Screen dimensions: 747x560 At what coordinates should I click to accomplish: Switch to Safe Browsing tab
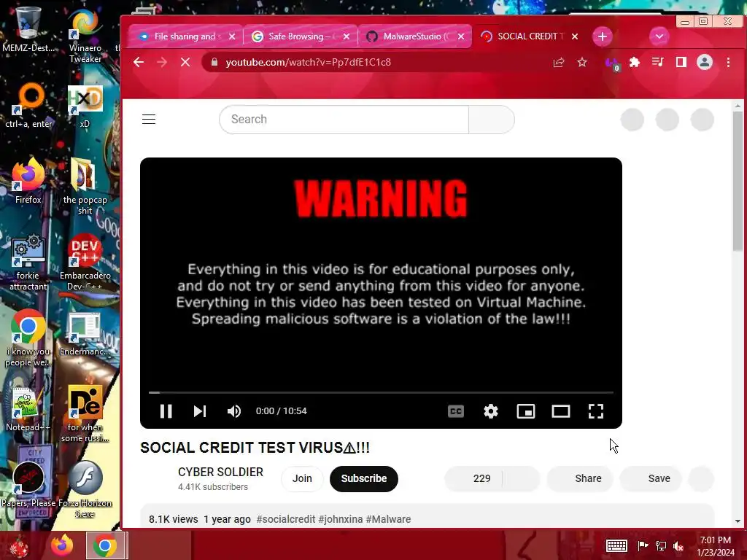point(300,36)
